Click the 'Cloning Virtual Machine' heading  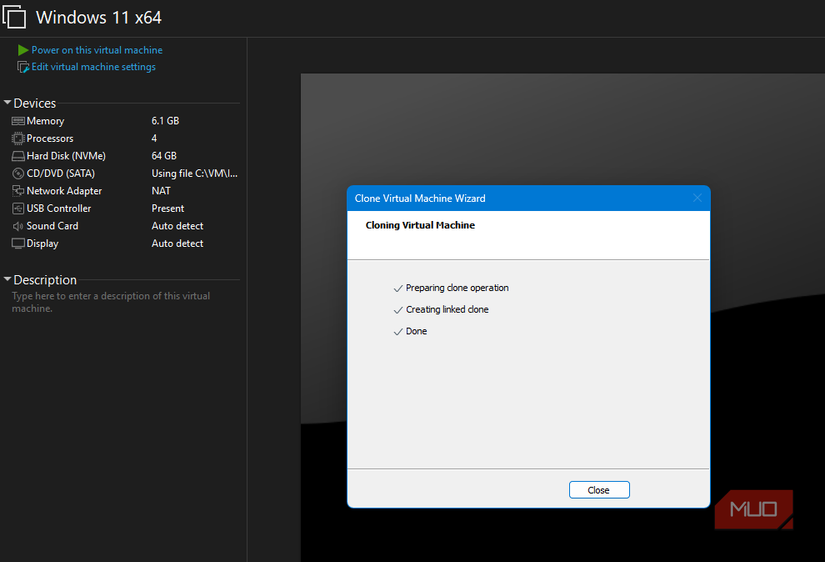pos(420,225)
